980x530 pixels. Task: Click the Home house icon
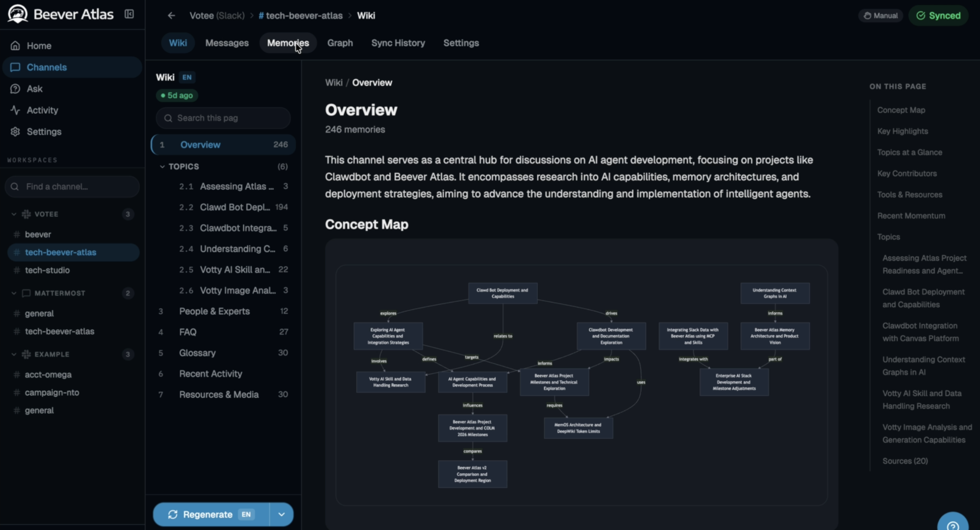tap(15, 45)
